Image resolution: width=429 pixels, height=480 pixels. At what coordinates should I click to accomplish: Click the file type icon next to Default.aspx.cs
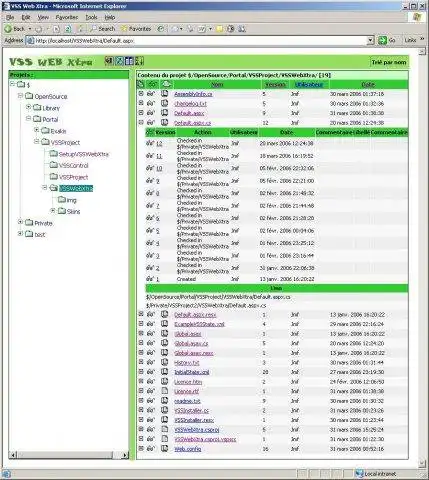click(165, 123)
